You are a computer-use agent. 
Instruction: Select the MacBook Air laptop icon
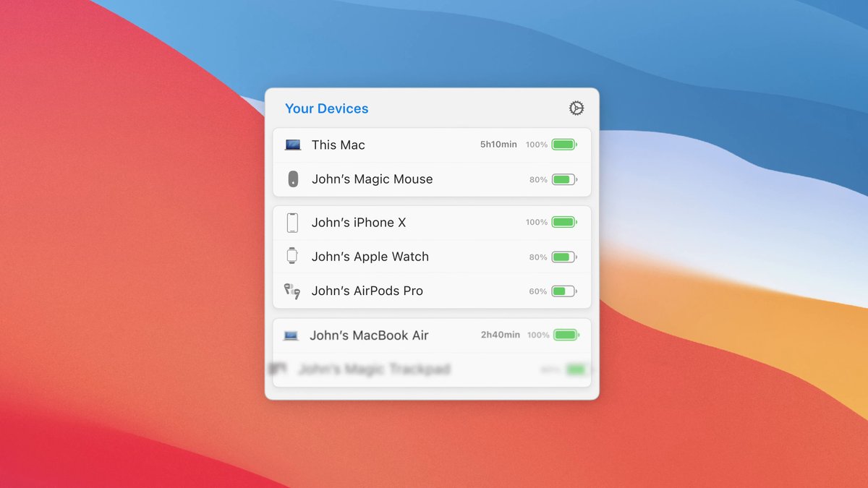291,335
